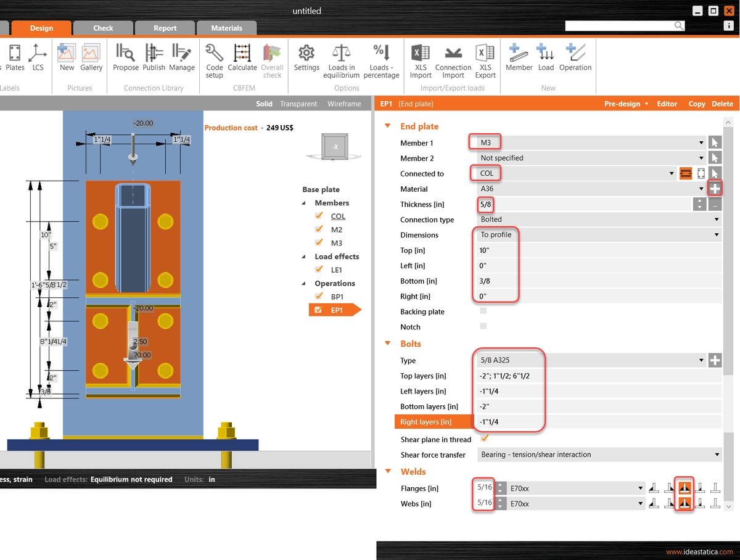The width and height of the screenshot is (740, 560).
Task: Delete the EP1 operation
Action: click(722, 104)
